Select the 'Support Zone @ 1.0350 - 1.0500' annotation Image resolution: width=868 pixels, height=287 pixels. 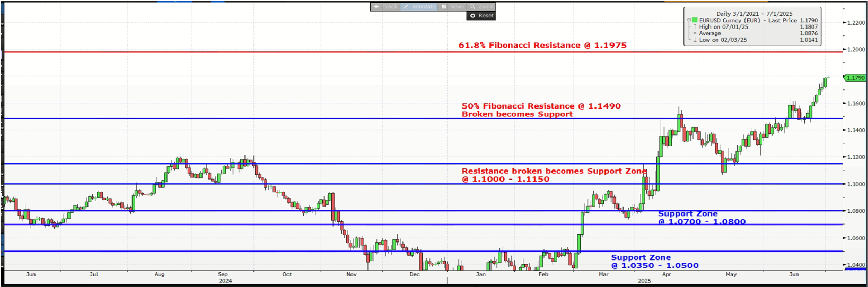click(655, 262)
